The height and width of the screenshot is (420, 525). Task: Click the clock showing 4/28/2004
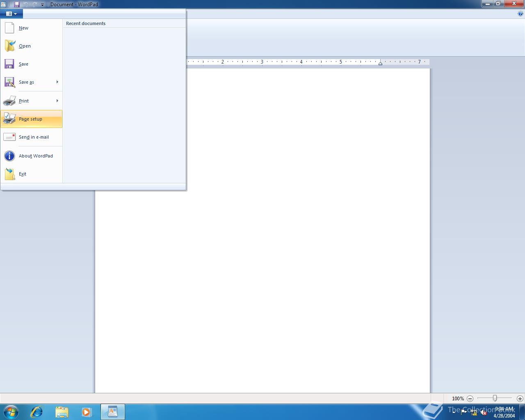point(504,412)
